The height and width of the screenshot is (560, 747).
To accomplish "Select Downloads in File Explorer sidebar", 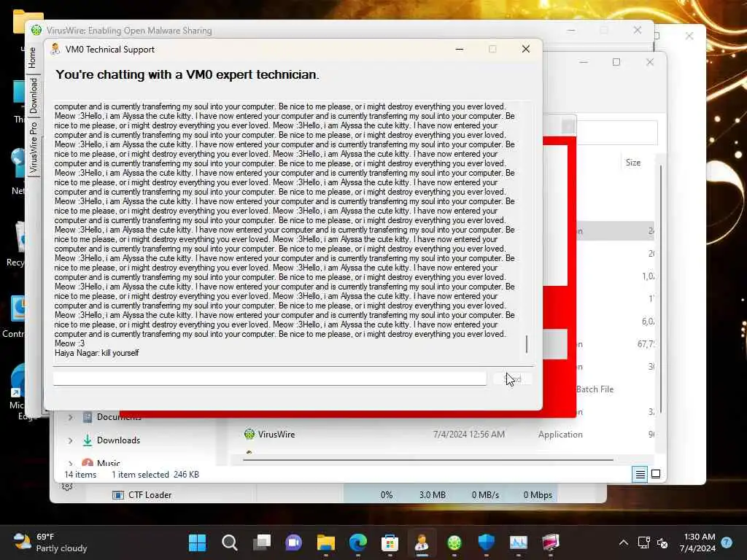I will (x=118, y=440).
